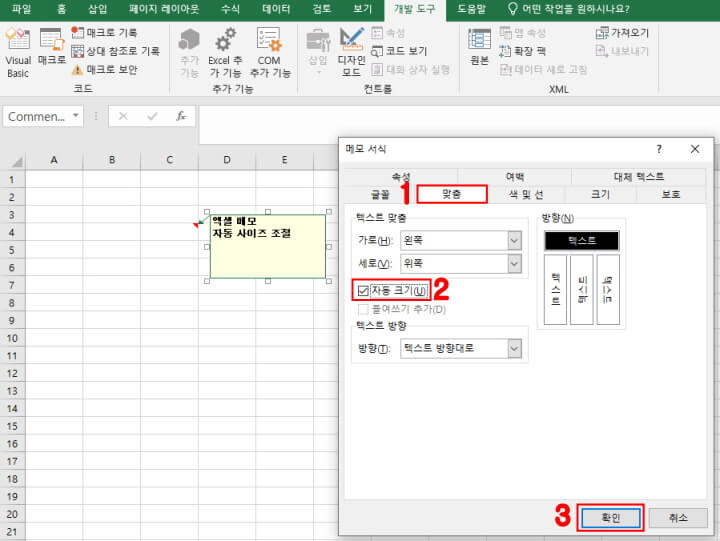Viewport: 720px width, 541px height.
Task: Click the insert function fx icon
Action: [x=181, y=116]
